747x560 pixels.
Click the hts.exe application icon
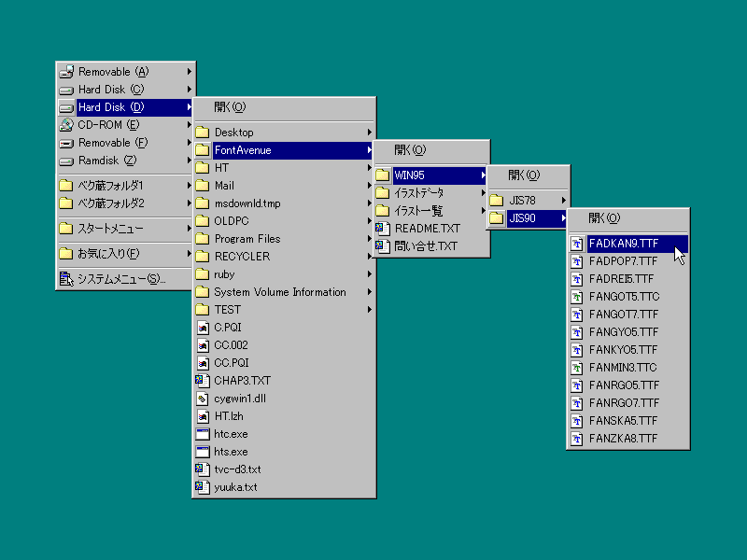coord(203,452)
